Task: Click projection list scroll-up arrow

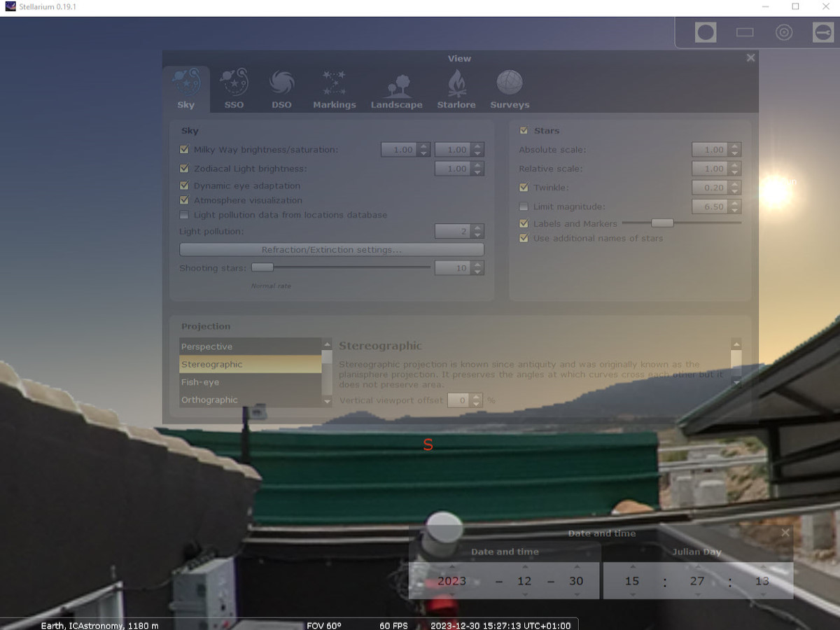Action: 327,344
